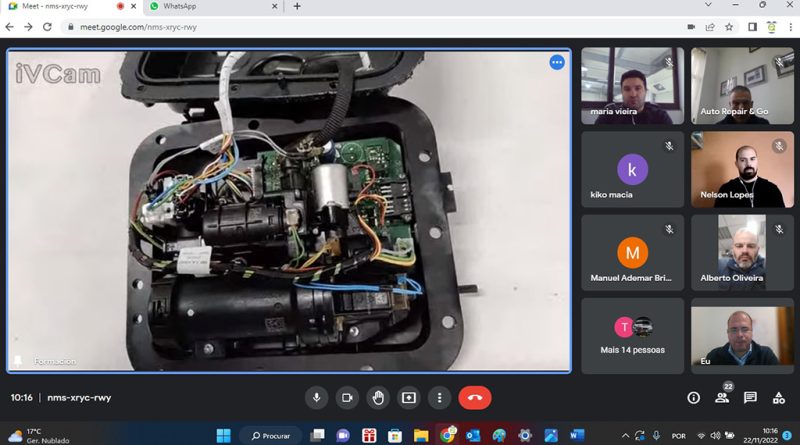This screenshot has width=800, height=445.
Task: Open a new browser tab
Action: pyautogui.click(x=297, y=7)
